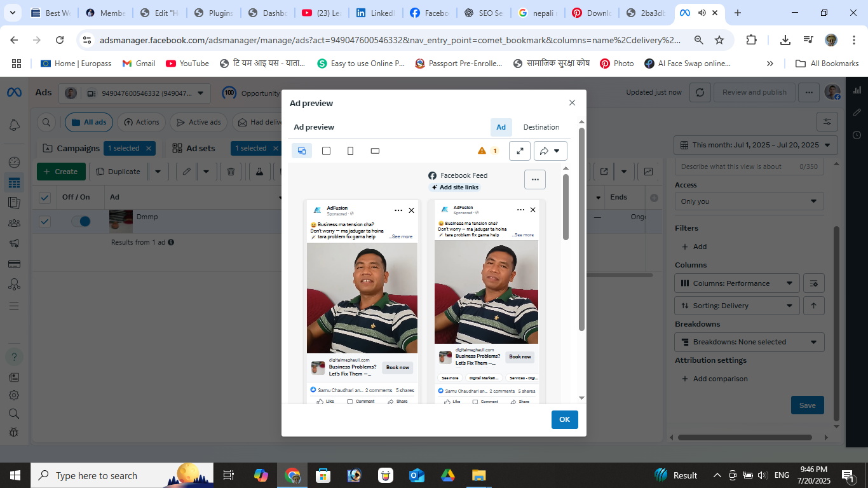This screenshot has width=868, height=488.
Task: Select the mobile portrait preview icon
Action: (350, 151)
